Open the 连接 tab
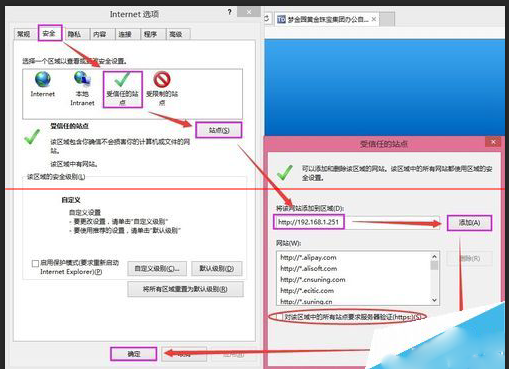This screenshot has height=369, width=509. click(125, 34)
